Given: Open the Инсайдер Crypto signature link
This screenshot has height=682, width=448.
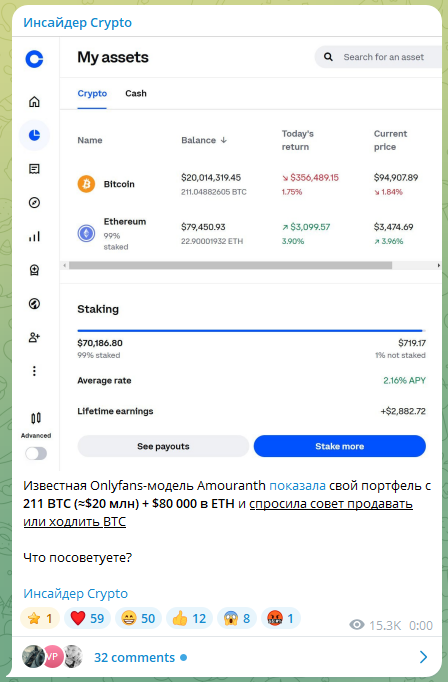Looking at the screenshot, I should coord(75,594).
